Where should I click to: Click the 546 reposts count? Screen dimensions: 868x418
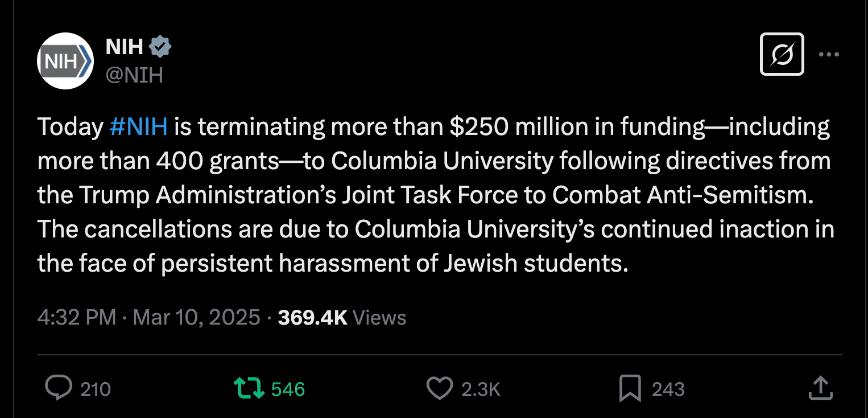point(288,389)
